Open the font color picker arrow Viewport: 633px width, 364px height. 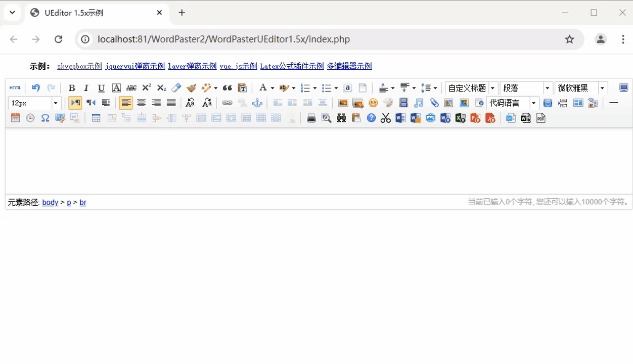tap(273, 88)
